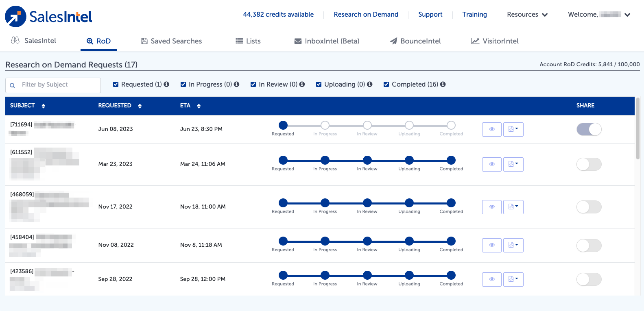Uncheck the Completed (16) checkbox
Image resolution: width=644 pixels, height=311 pixels.
[x=386, y=85]
